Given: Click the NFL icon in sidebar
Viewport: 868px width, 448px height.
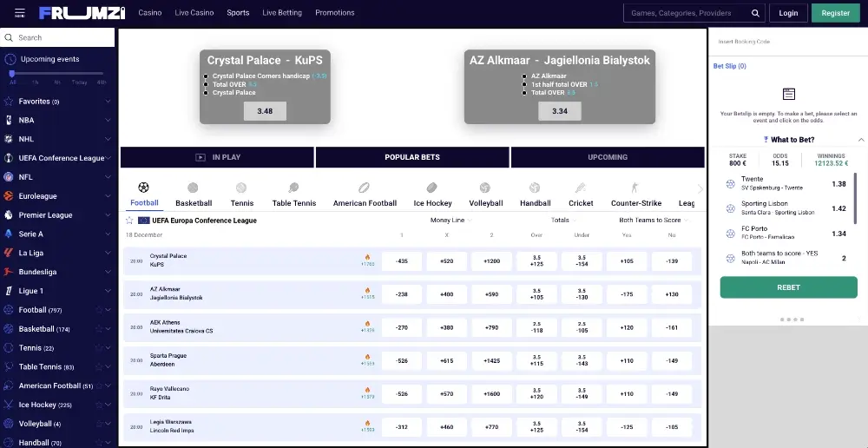Looking at the screenshot, I should [9, 177].
